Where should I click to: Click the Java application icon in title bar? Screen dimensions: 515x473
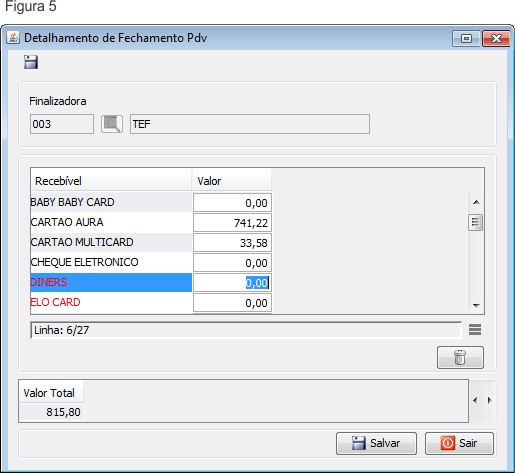[13, 37]
